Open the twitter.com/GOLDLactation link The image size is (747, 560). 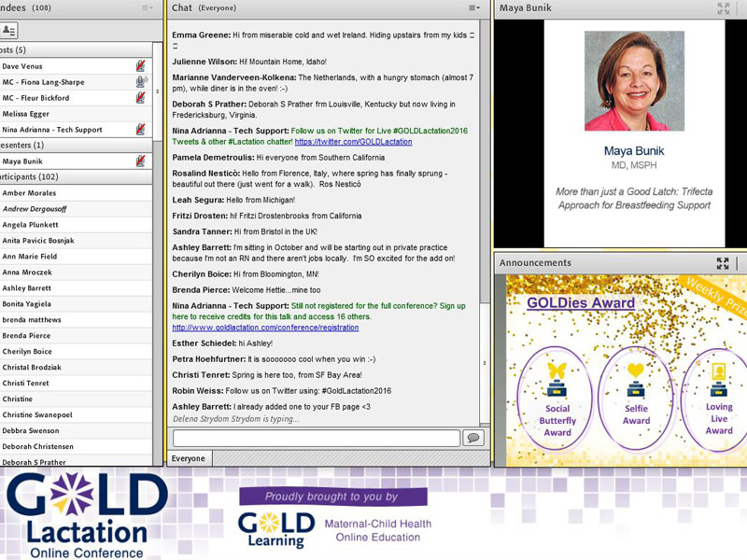point(353,142)
